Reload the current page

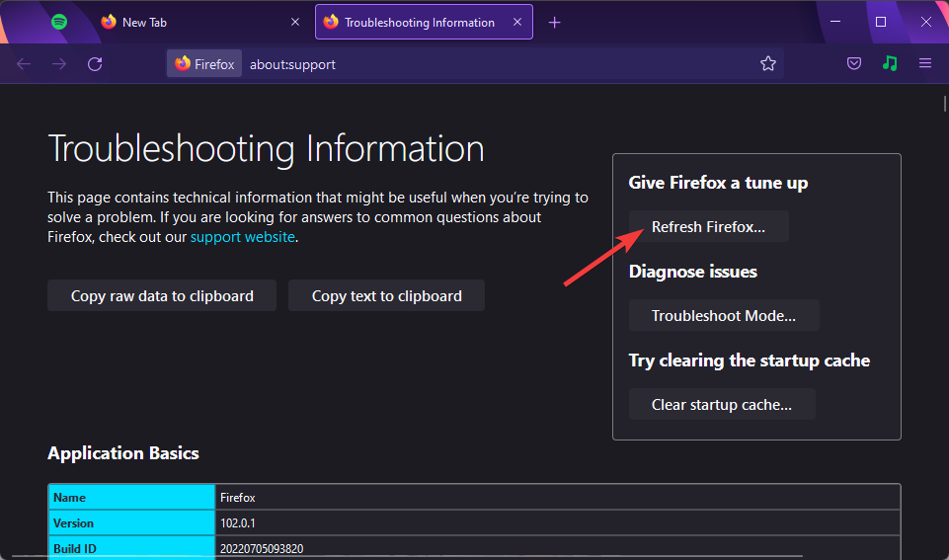pyautogui.click(x=95, y=64)
